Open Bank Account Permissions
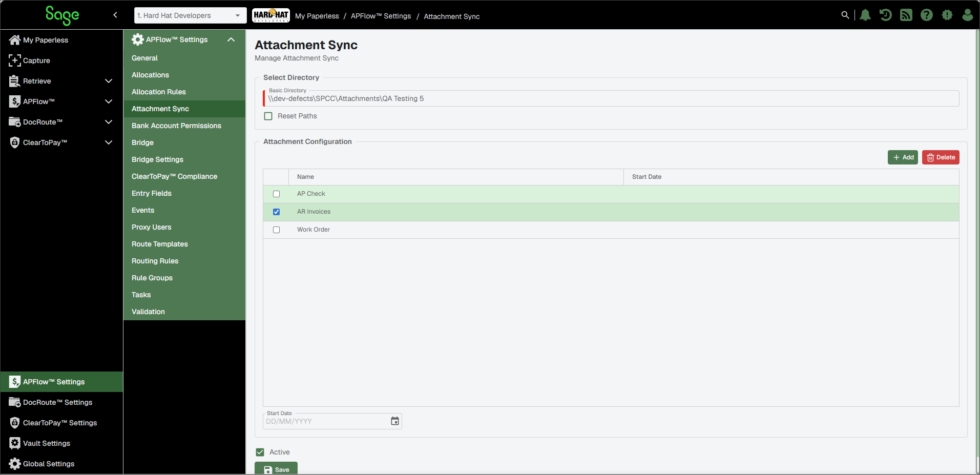This screenshot has width=980, height=475. coord(184,126)
